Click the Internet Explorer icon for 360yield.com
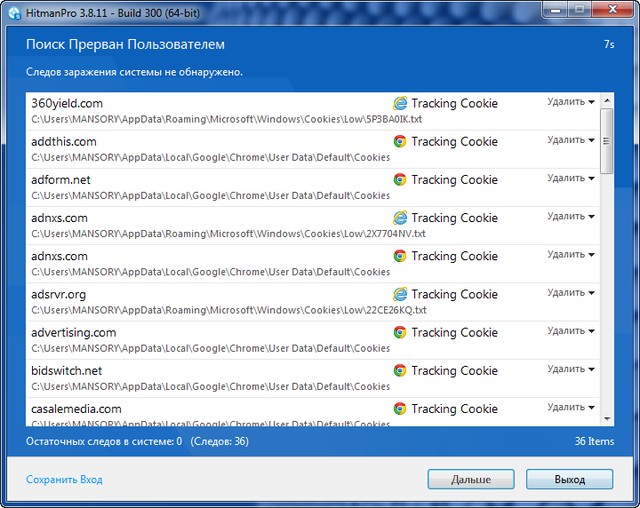 pyautogui.click(x=400, y=103)
